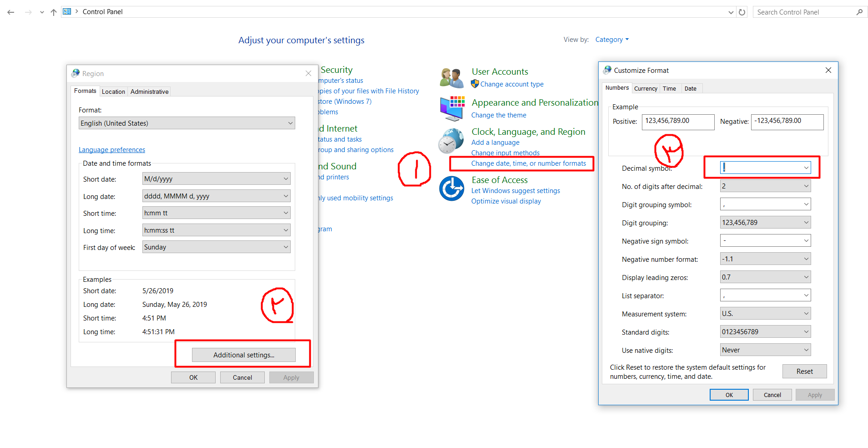
Task: Expand the Long date format dropdown
Action: pos(217,196)
